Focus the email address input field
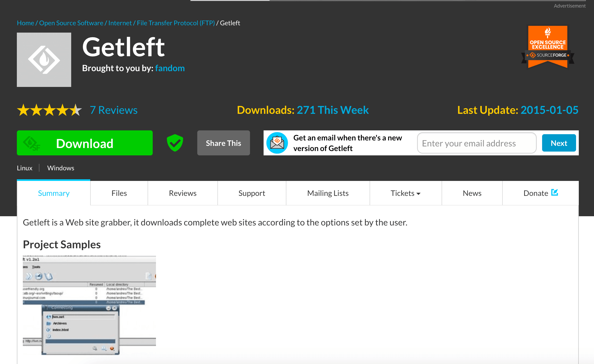Viewport: 594px width, 364px height. [477, 143]
